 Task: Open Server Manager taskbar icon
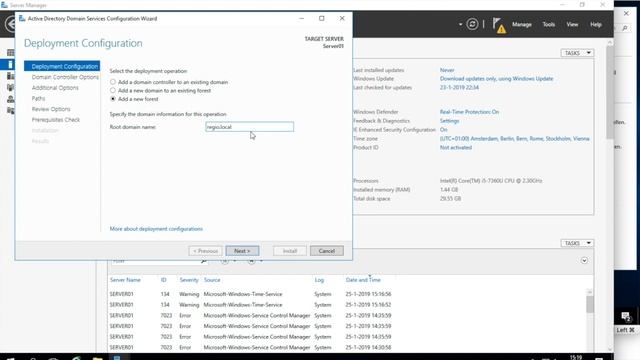point(117,358)
